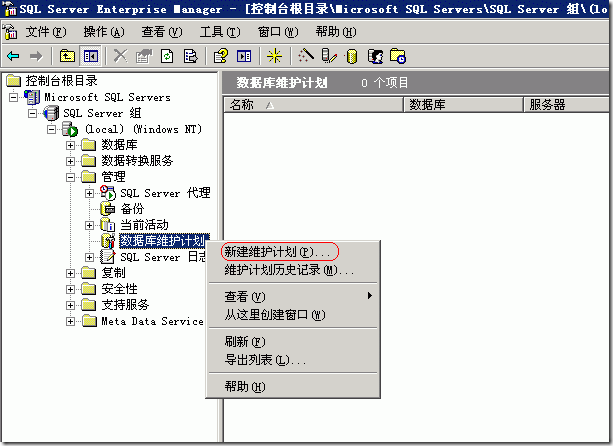Image resolution: width=613 pixels, height=446 pixels.
Task: Click the SQL Server 日志 log icon
Action: coord(108,257)
